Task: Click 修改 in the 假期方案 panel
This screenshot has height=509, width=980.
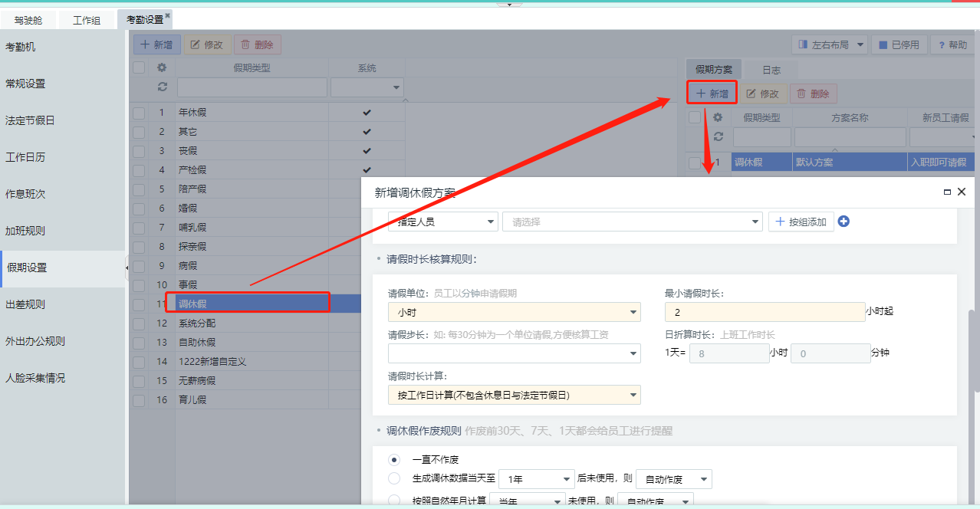Action: click(x=762, y=94)
